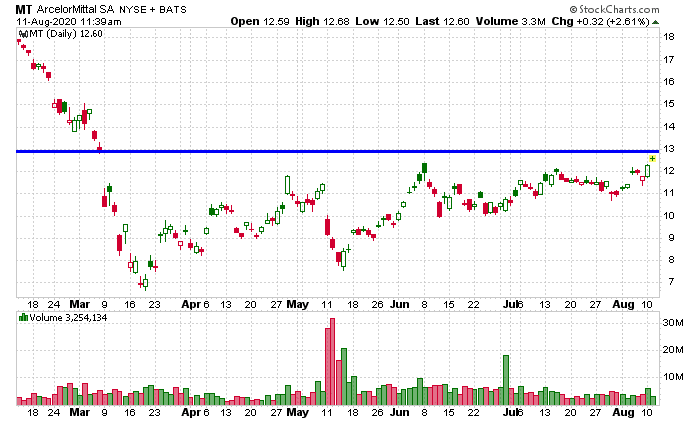Select the blue horizontal line at 13
This screenshot has height=421, width=700.
coord(338,152)
